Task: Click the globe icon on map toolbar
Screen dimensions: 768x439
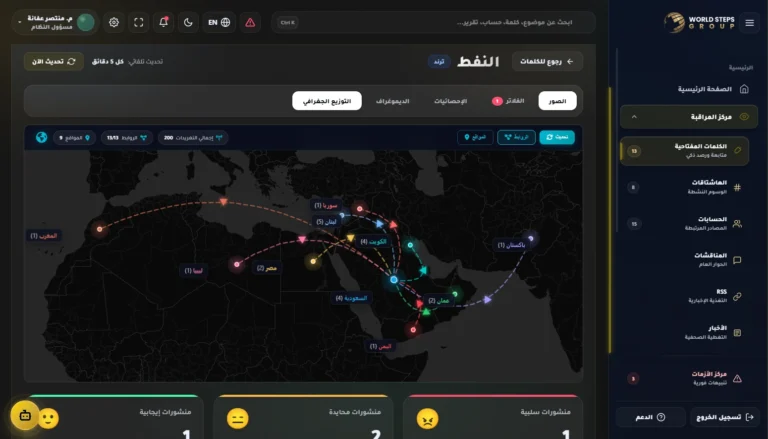Action: 42,137
